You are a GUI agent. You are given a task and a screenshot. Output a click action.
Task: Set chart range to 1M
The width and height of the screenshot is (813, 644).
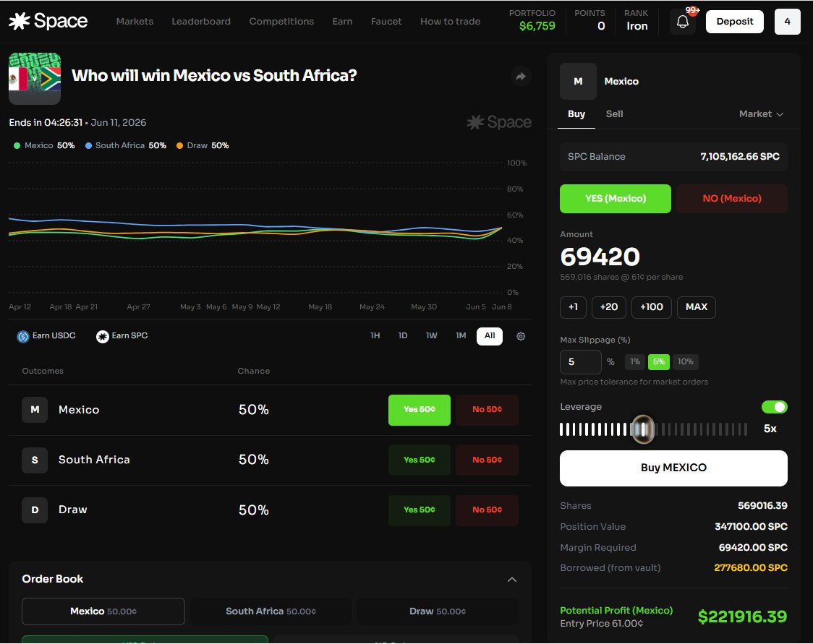point(461,335)
